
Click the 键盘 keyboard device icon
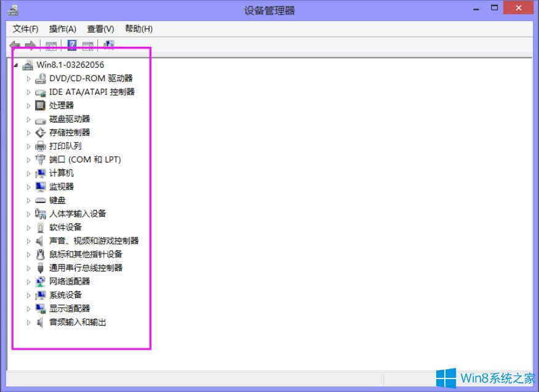(x=39, y=200)
